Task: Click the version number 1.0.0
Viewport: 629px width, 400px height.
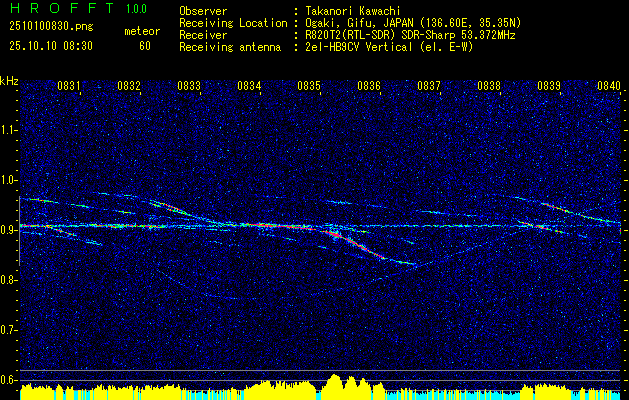Action: (136, 9)
